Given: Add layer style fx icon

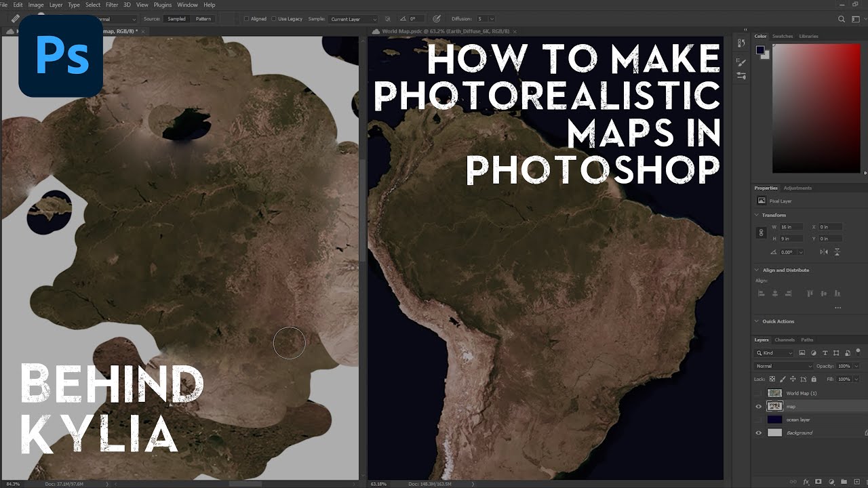Looking at the screenshot, I should 807,482.
